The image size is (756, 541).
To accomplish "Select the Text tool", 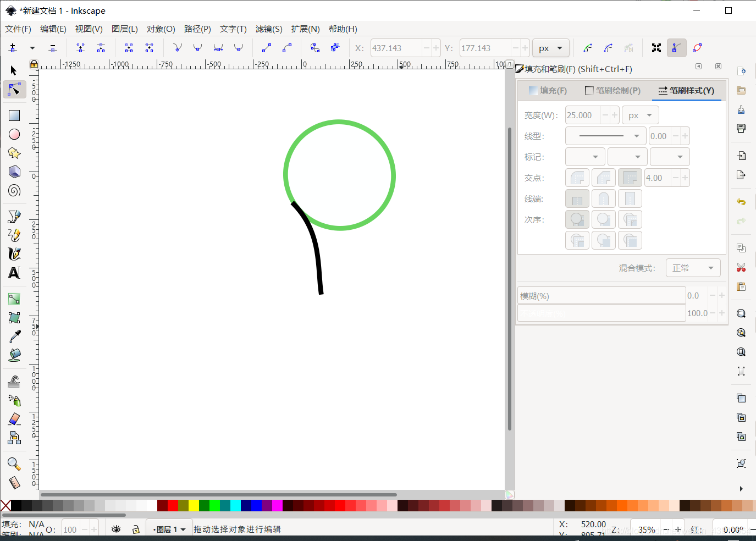I will tap(14, 273).
